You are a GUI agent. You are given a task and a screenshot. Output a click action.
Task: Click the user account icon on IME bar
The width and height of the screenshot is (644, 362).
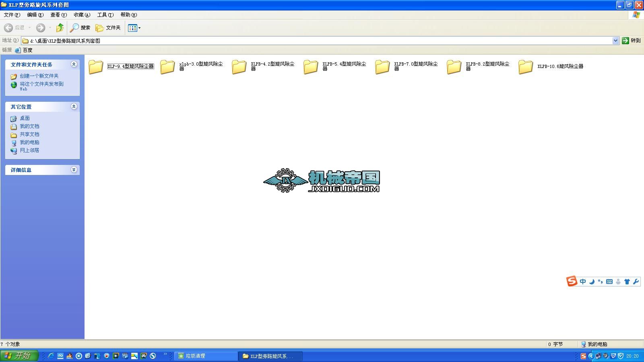[618, 282]
